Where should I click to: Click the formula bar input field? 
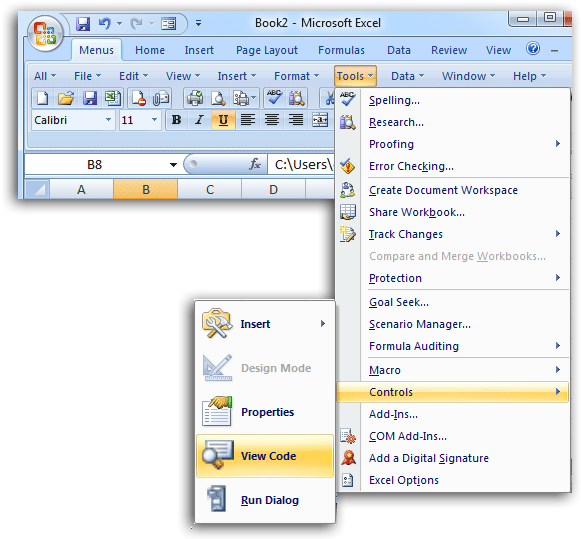click(x=302, y=165)
